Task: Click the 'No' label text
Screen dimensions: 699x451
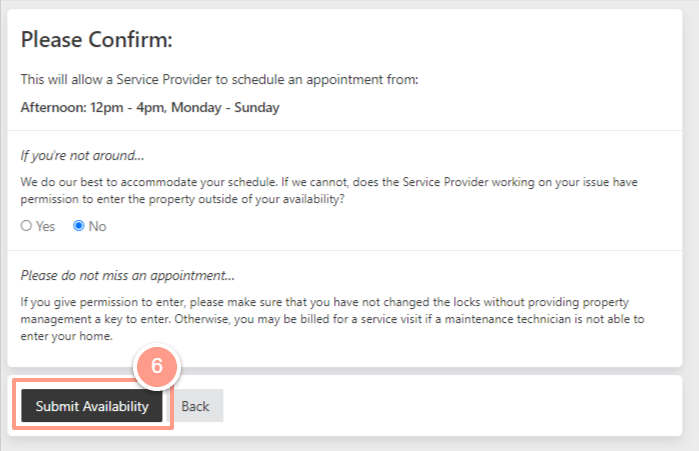Action: (x=97, y=226)
